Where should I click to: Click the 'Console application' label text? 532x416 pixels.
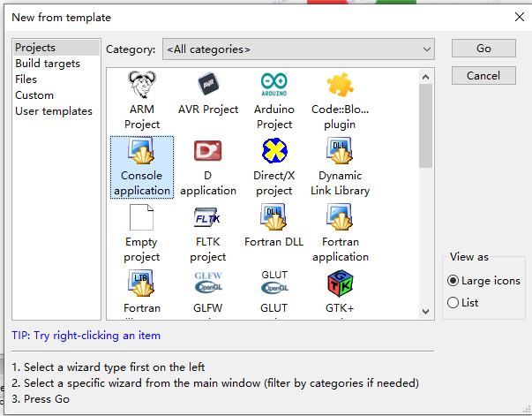tap(142, 183)
